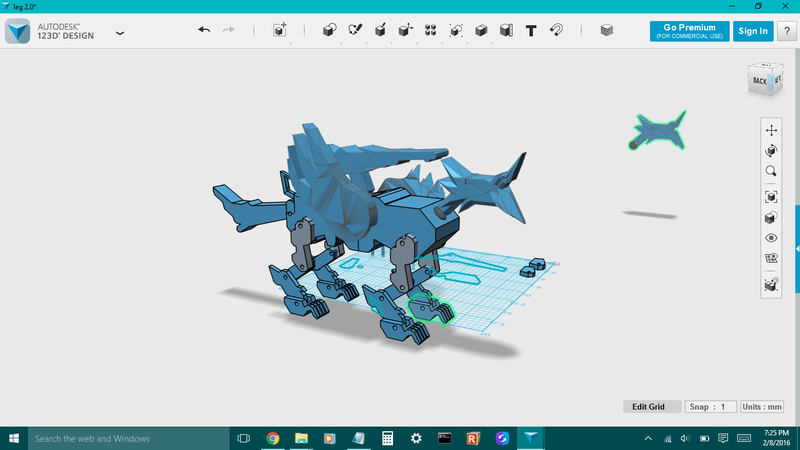Open the Grouping tool

click(x=456, y=30)
